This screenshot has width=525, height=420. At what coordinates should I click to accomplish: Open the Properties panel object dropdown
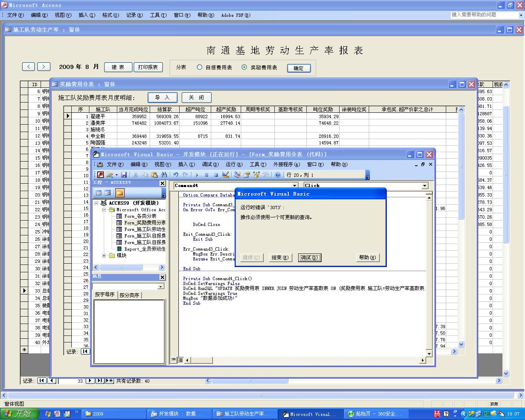(161, 286)
